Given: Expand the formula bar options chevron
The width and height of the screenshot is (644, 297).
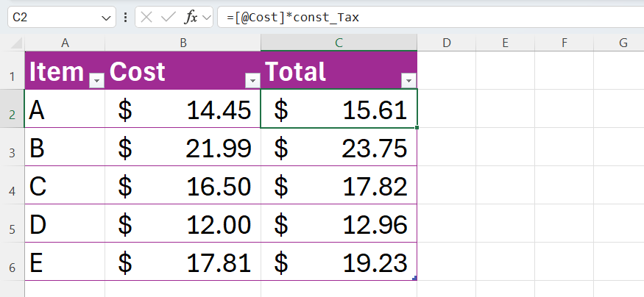Looking at the screenshot, I should pos(206,18).
